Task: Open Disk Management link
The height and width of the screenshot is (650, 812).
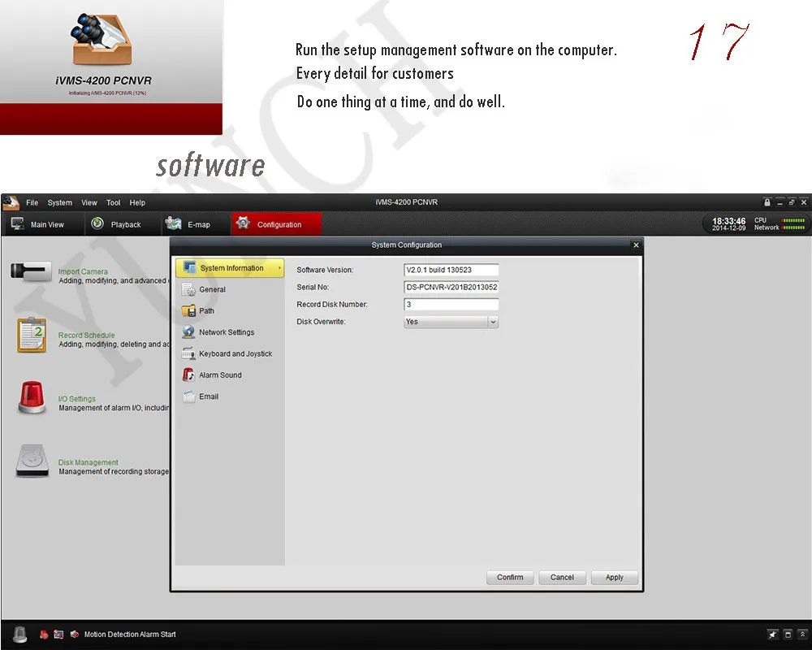Action: click(x=88, y=462)
